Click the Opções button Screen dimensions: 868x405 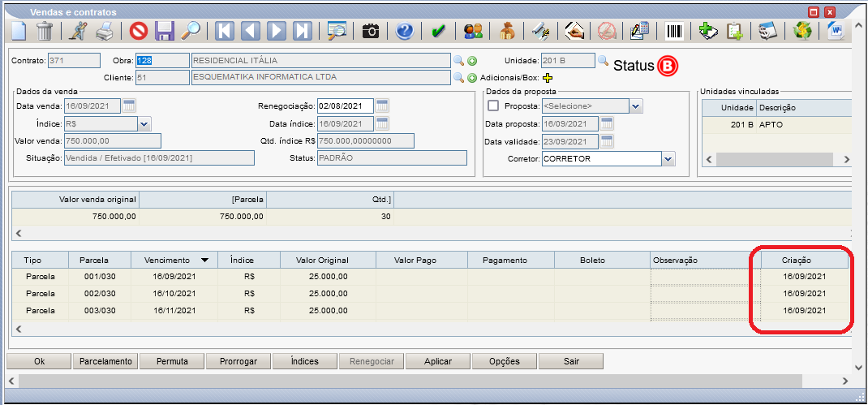pyautogui.click(x=505, y=361)
